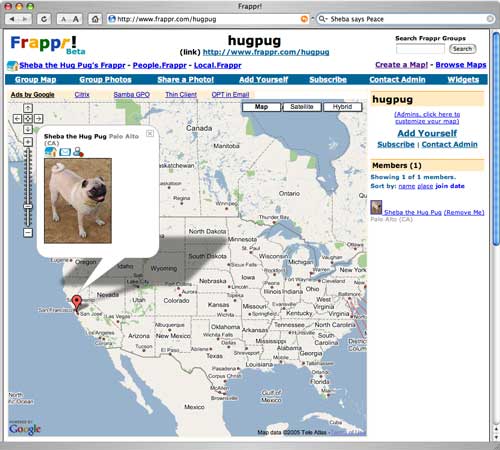The width and height of the screenshot is (500, 450).
Task: Click the Create a Map! link
Action: coord(402,65)
